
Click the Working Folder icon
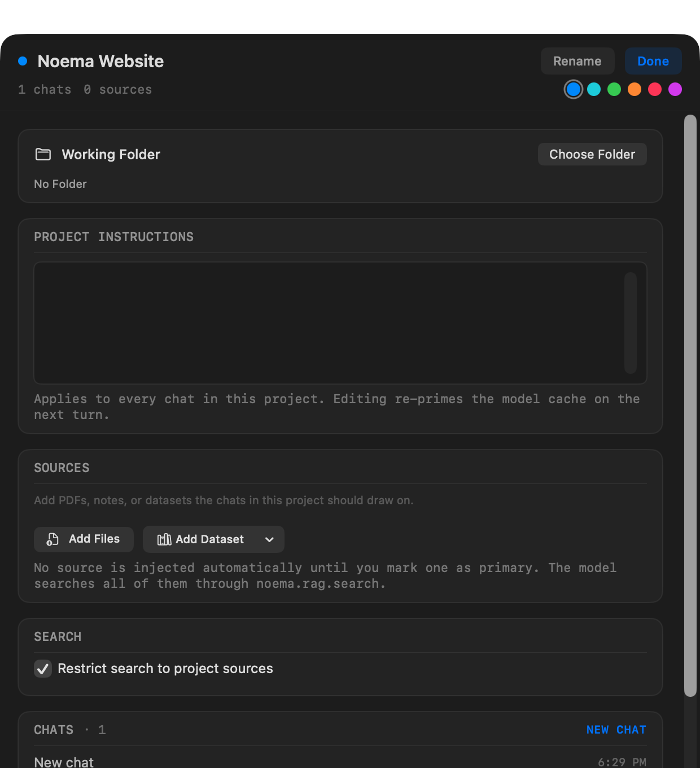point(43,154)
